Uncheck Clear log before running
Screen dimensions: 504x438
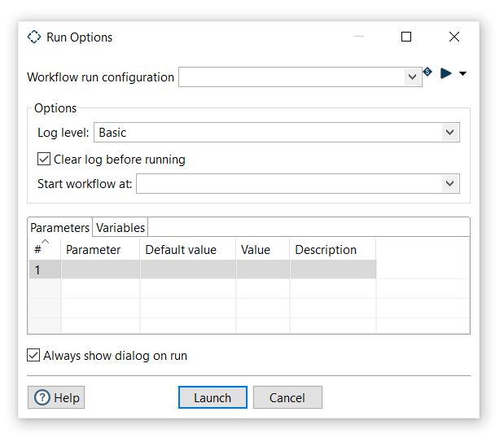pyautogui.click(x=44, y=160)
